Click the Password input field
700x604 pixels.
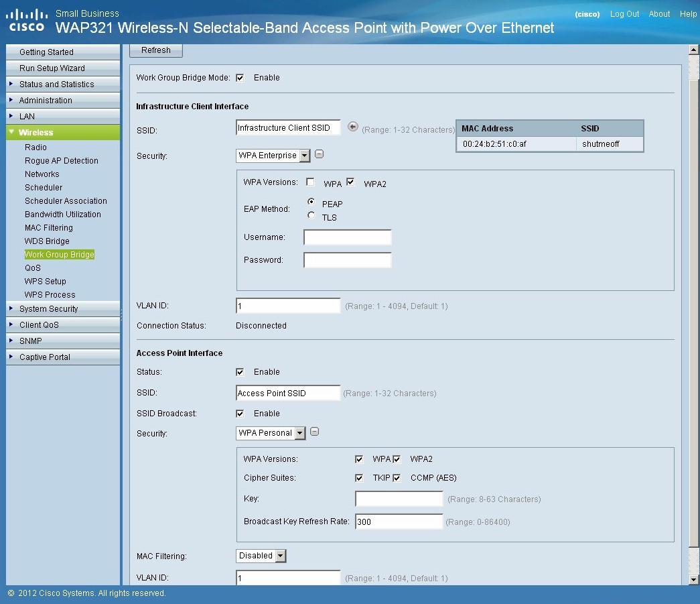click(x=348, y=260)
